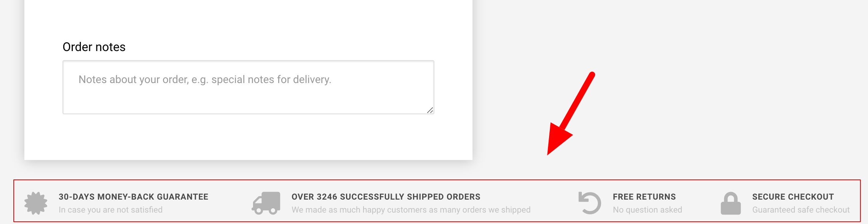Click the money-back guarantee badge icon
Image resolution: width=868 pixels, height=224 pixels.
tap(36, 203)
